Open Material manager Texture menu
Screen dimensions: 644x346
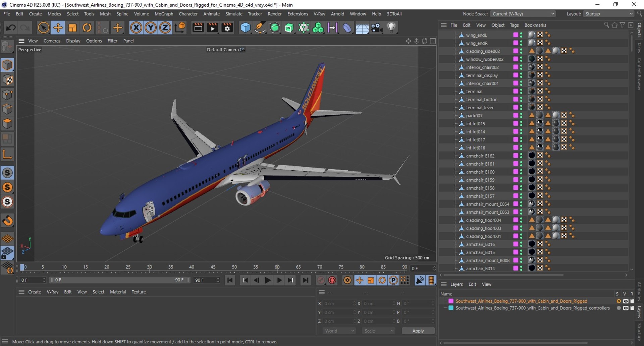[x=139, y=292]
